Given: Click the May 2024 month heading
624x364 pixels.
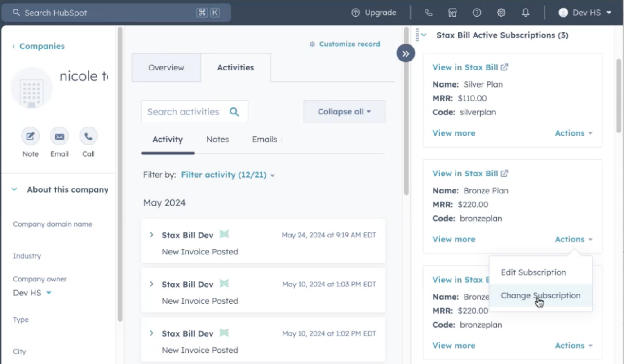Looking at the screenshot, I should pos(164,203).
